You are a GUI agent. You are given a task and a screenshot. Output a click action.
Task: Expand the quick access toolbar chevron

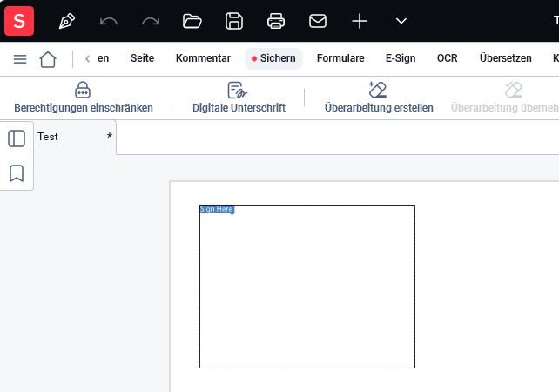401,21
